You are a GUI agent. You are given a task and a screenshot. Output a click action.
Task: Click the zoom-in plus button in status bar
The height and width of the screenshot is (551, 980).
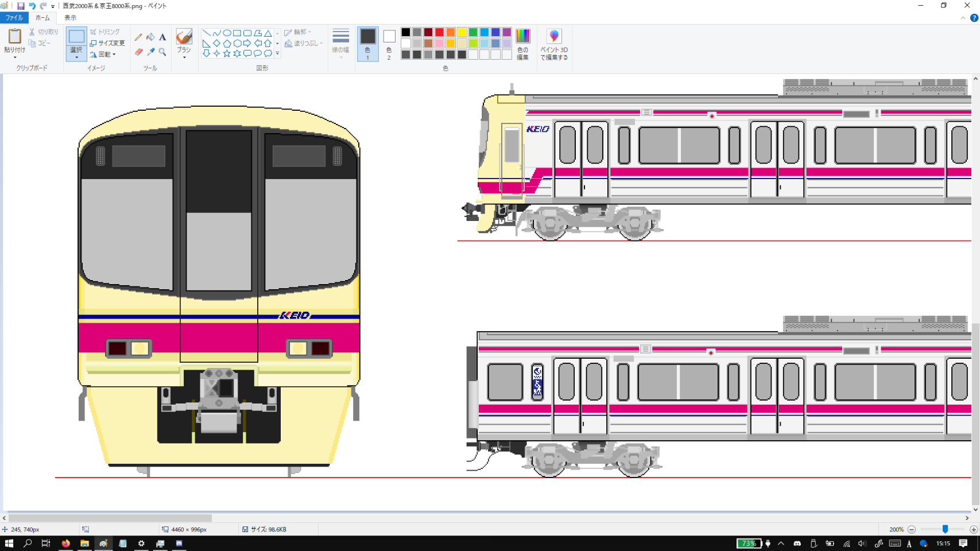pos(973,529)
